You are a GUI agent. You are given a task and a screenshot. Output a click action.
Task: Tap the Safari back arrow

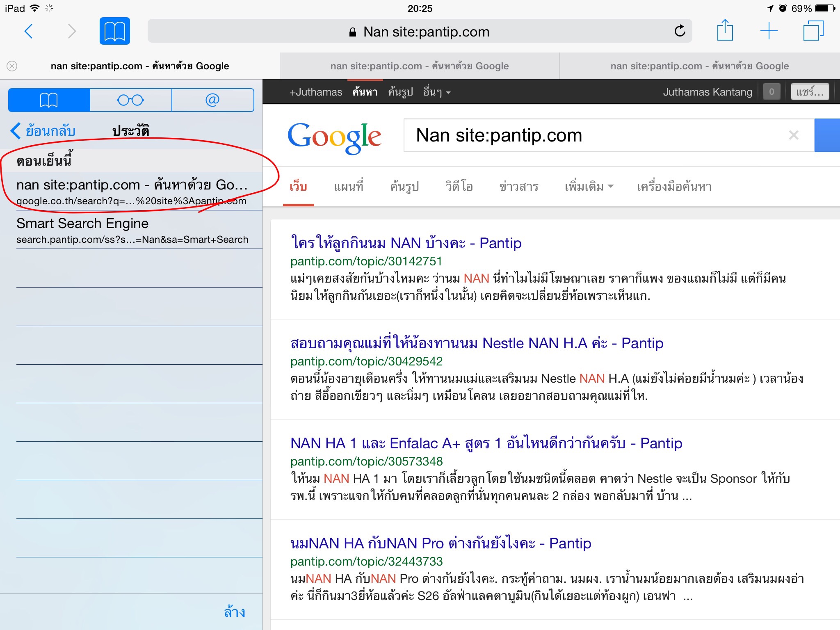coord(29,31)
